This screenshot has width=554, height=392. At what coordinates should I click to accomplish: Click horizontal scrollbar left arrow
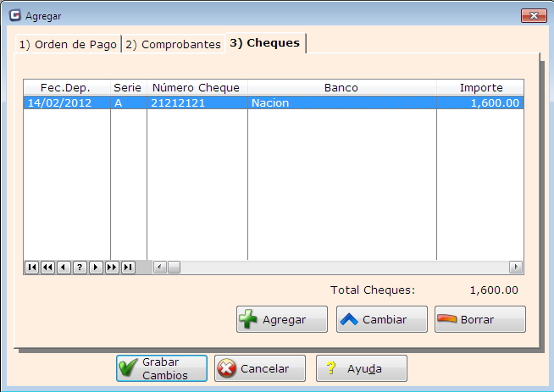click(x=160, y=268)
